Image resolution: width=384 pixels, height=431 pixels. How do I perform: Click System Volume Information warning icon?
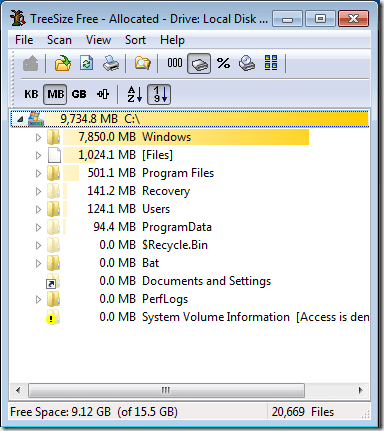(53, 317)
